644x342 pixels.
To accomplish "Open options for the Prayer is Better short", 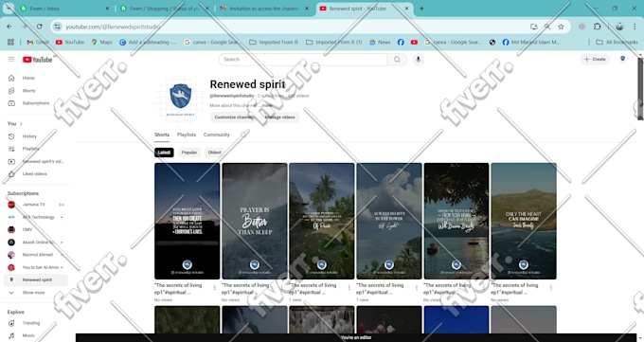I will point(282,288).
